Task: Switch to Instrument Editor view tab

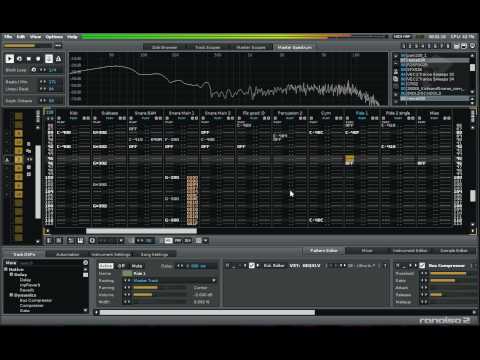Action: 410,251
